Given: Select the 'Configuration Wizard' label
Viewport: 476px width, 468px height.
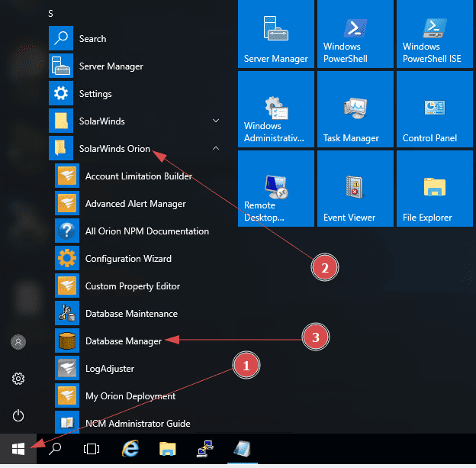Looking at the screenshot, I should (x=128, y=258).
